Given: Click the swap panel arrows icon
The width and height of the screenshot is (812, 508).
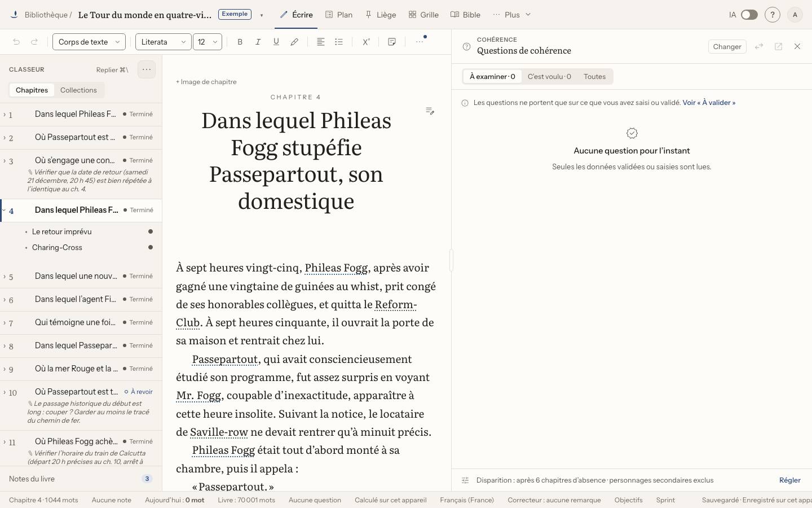Looking at the screenshot, I should pyautogui.click(x=759, y=46).
